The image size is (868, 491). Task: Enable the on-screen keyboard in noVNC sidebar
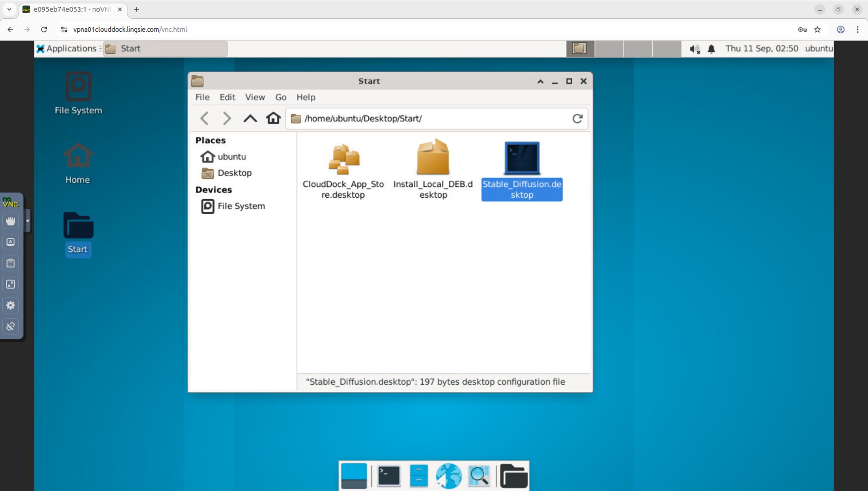coord(10,241)
